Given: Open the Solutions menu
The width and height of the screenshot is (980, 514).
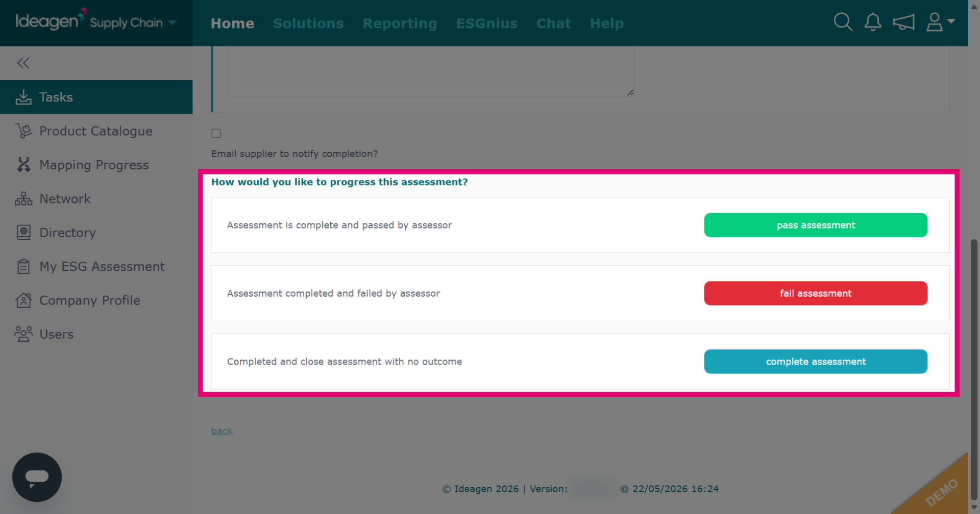Looking at the screenshot, I should (308, 23).
